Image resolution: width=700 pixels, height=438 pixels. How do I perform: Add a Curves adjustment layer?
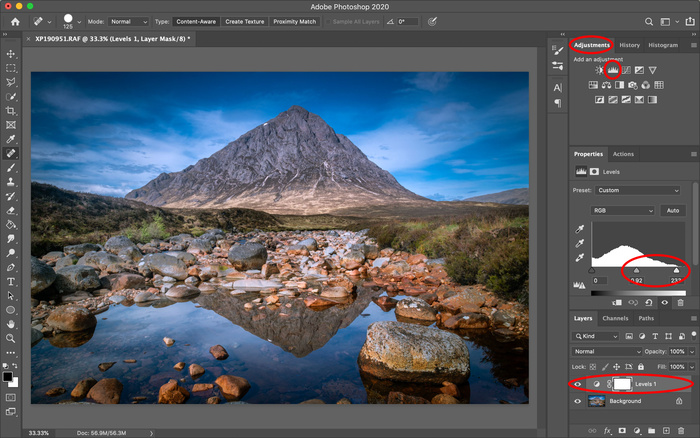coord(625,70)
